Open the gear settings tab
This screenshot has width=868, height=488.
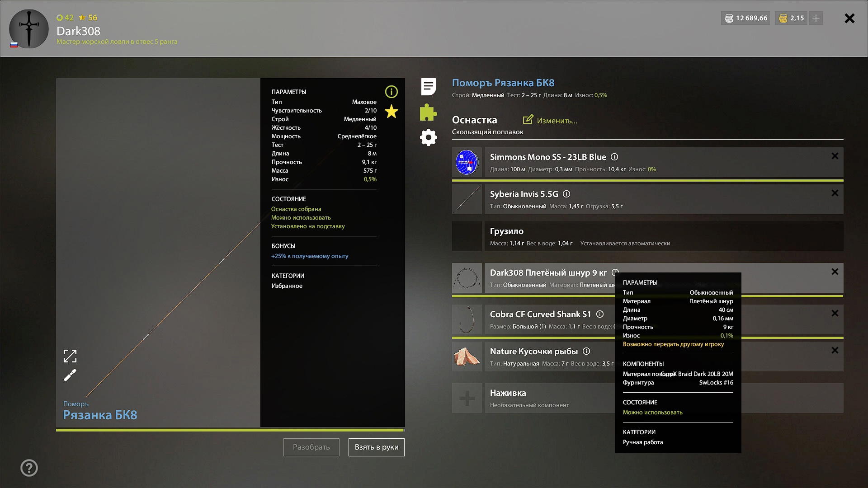(x=429, y=137)
